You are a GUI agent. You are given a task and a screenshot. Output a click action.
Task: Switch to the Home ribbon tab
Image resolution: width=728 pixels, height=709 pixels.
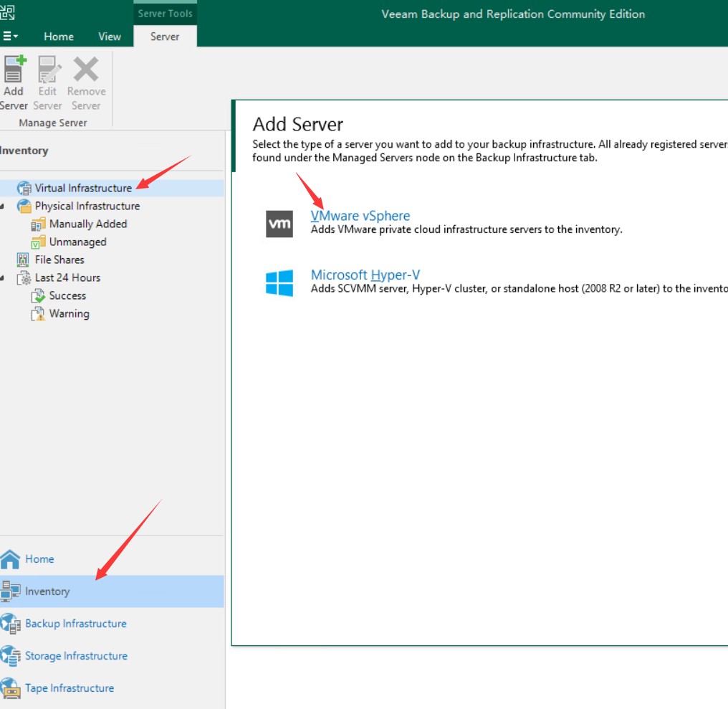(x=59, y=37)
